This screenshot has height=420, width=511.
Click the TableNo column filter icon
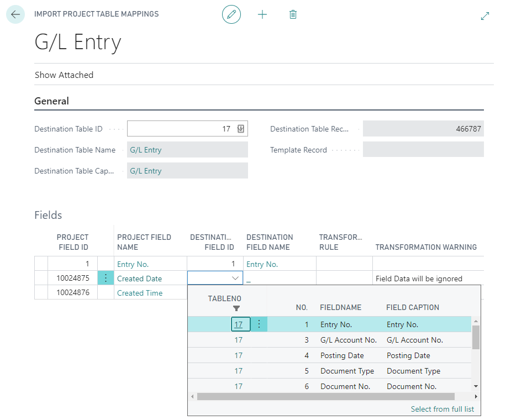coord(236,308)
